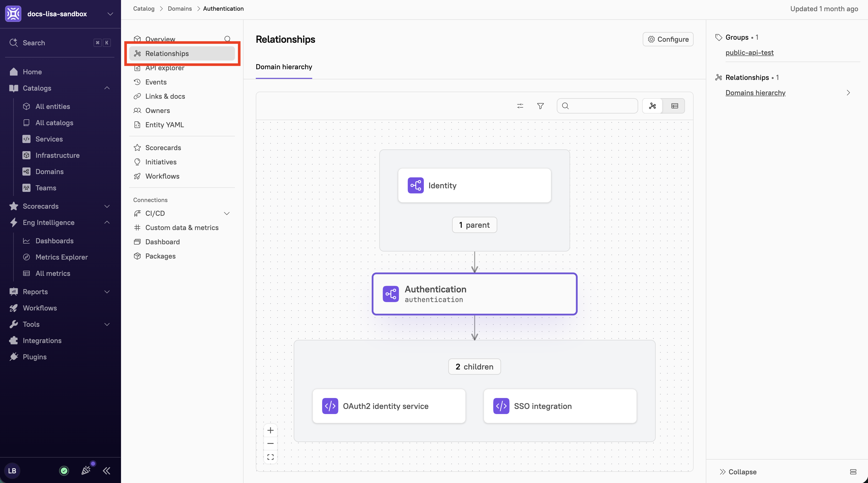Open the Domains catalog in the sidebar
868x483 pixels.
click(49, 172)
